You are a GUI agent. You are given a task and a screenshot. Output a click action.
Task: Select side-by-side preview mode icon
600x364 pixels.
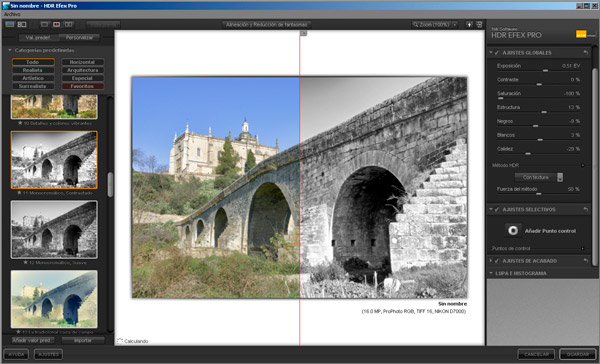point(69,24)
